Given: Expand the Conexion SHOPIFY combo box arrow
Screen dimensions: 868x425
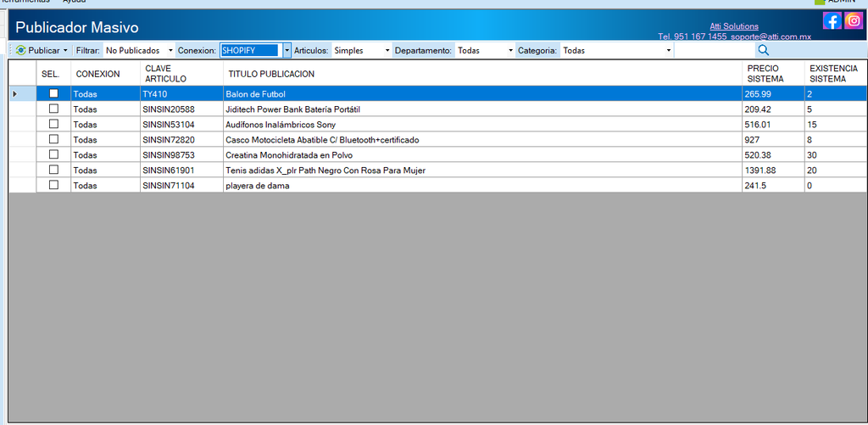Looking at the screenshot, I should (x=287, y=50).
